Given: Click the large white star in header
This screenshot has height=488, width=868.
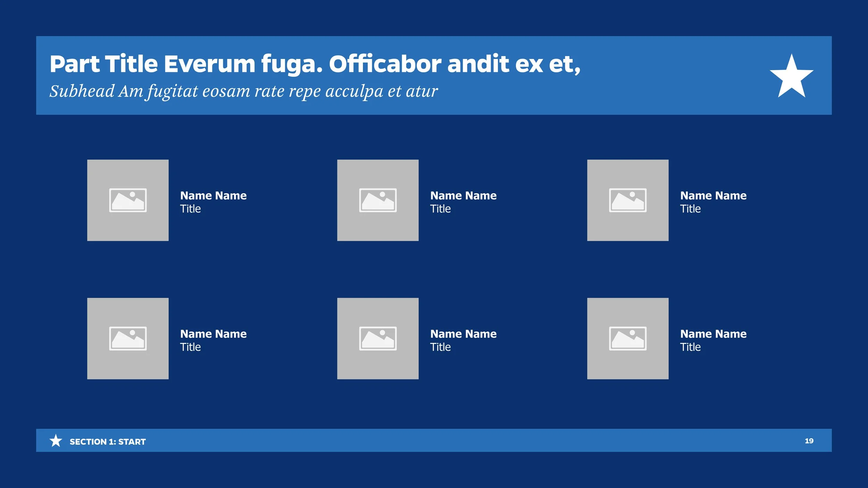Looking at the screenshot, I should [x=791, y=77].
